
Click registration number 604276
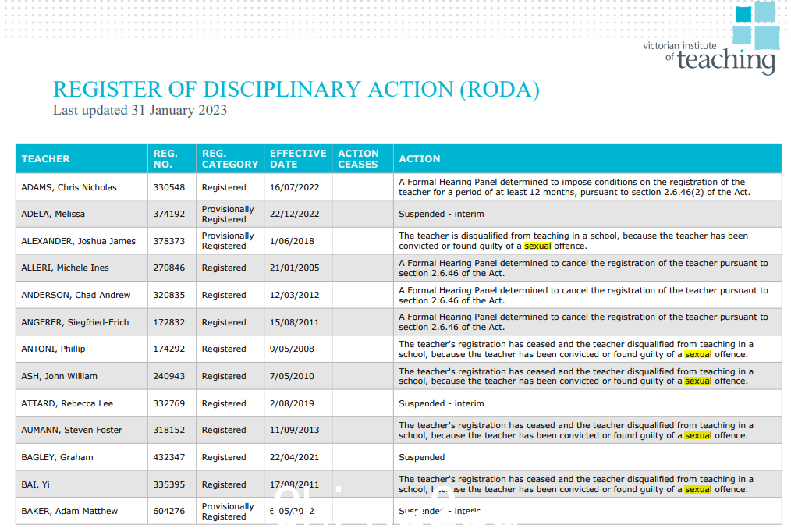tap(169, 511)
